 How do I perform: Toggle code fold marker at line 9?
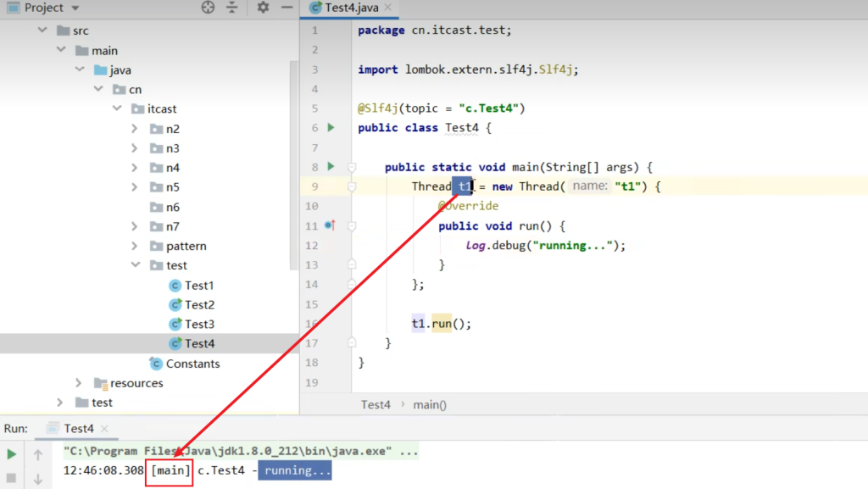[351, 186]
